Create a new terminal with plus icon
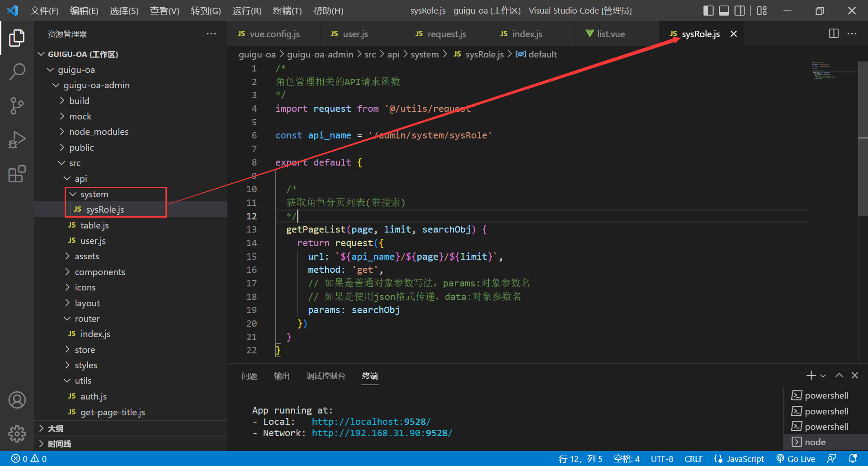 point(811,376)
